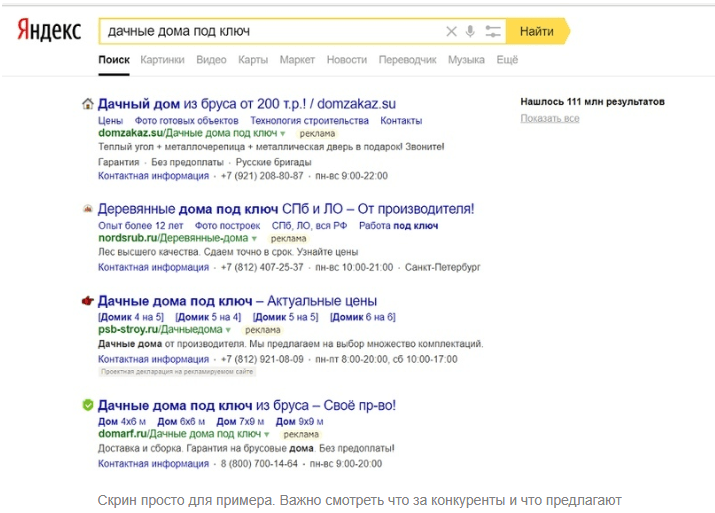Open the Контакты sitelink
The image size is (715, 513).
click(401, 121)
